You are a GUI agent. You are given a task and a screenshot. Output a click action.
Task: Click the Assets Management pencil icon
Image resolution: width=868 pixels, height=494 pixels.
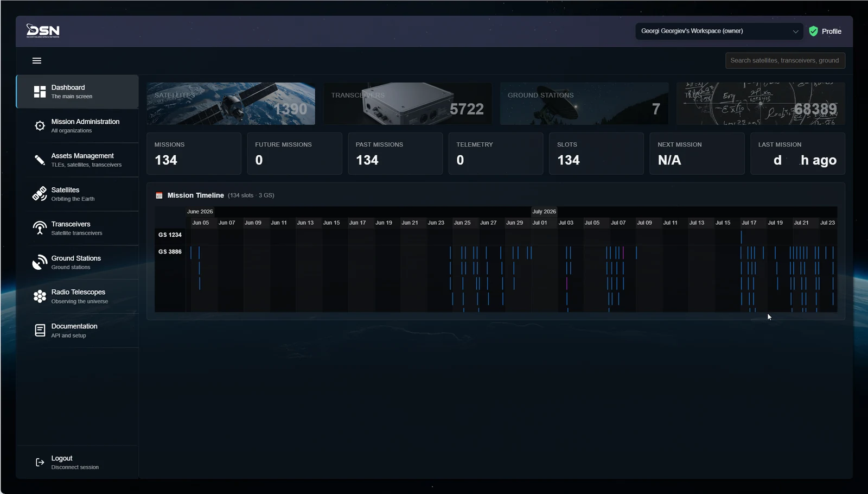pyautogui.click(x=40, y=160)
